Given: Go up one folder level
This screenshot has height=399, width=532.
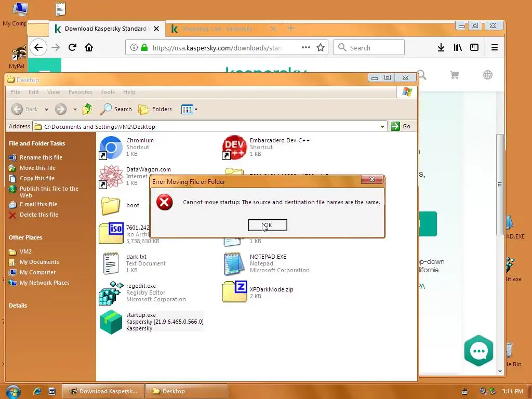Looking at the screenshot, I should point(87,109).
